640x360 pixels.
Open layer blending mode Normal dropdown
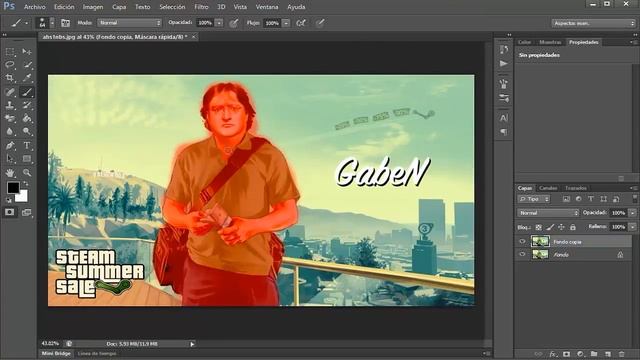tap(548, 213)
